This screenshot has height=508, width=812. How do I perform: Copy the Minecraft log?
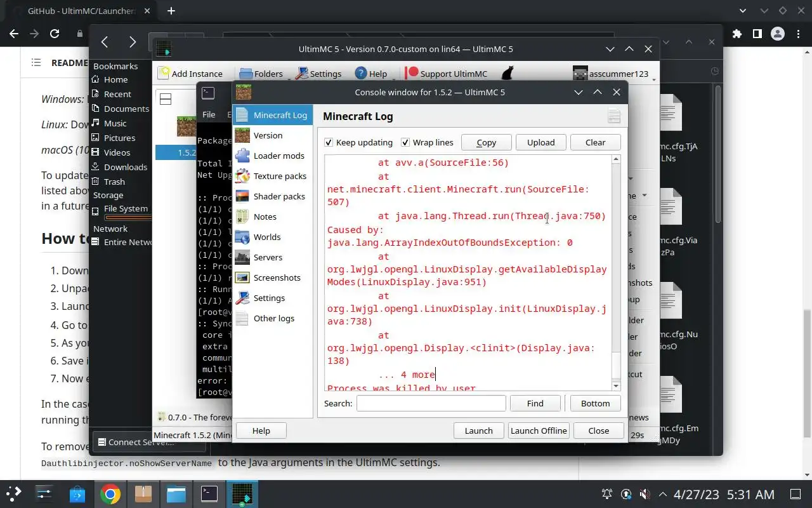click(487, 142)
